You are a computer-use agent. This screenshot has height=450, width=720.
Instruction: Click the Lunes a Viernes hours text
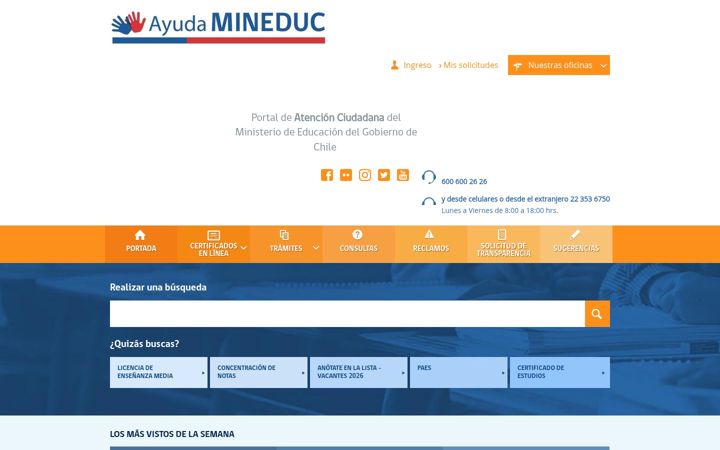coord(500,210)
